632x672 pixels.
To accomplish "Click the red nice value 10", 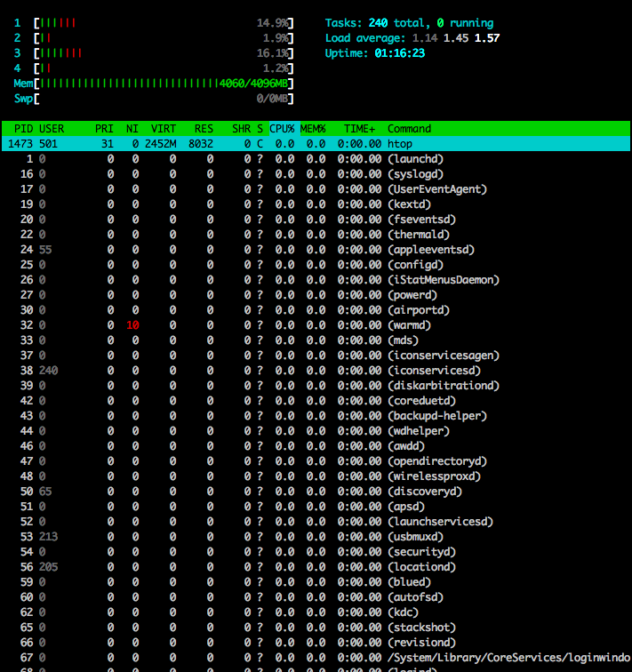I will point(132,325).
